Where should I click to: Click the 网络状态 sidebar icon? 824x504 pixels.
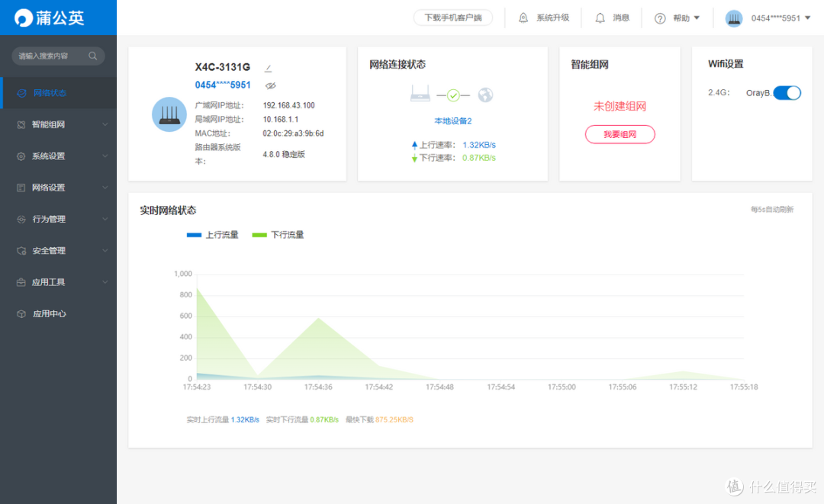21,93
